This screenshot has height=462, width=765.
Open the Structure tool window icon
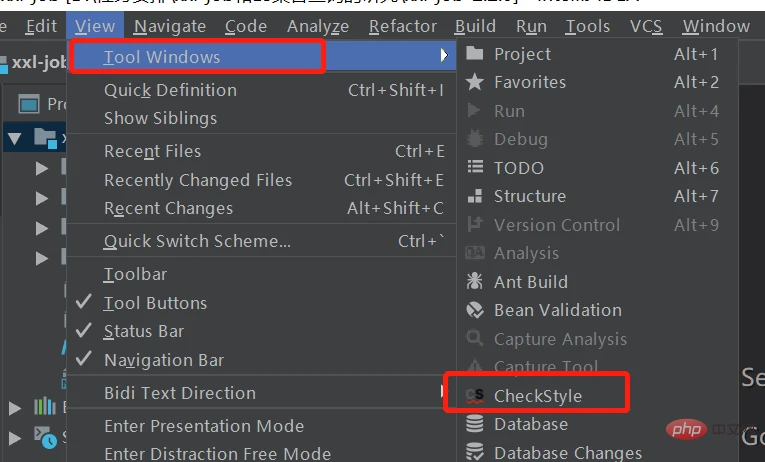click(x=475, y=196)
